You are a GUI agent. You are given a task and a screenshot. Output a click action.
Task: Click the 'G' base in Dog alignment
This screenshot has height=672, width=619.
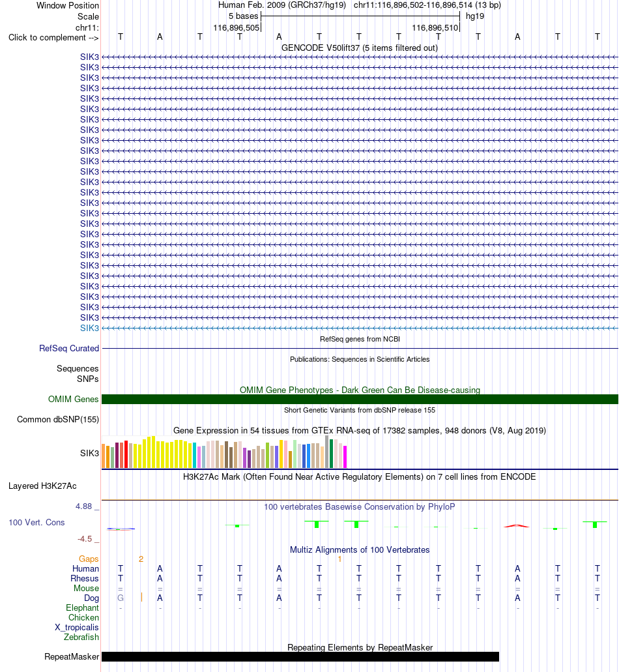pyautogui.click(x=121, y=598)
